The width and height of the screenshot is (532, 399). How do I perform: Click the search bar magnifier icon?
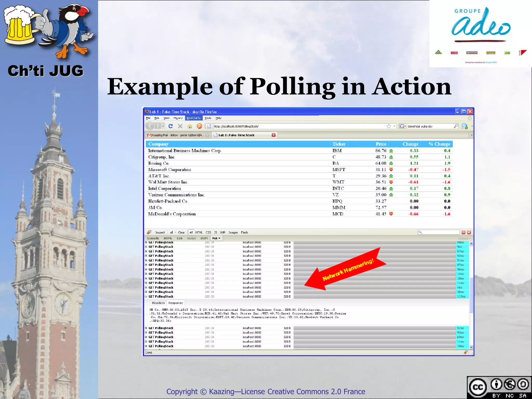pyautogui.click(x=456, y=126)
